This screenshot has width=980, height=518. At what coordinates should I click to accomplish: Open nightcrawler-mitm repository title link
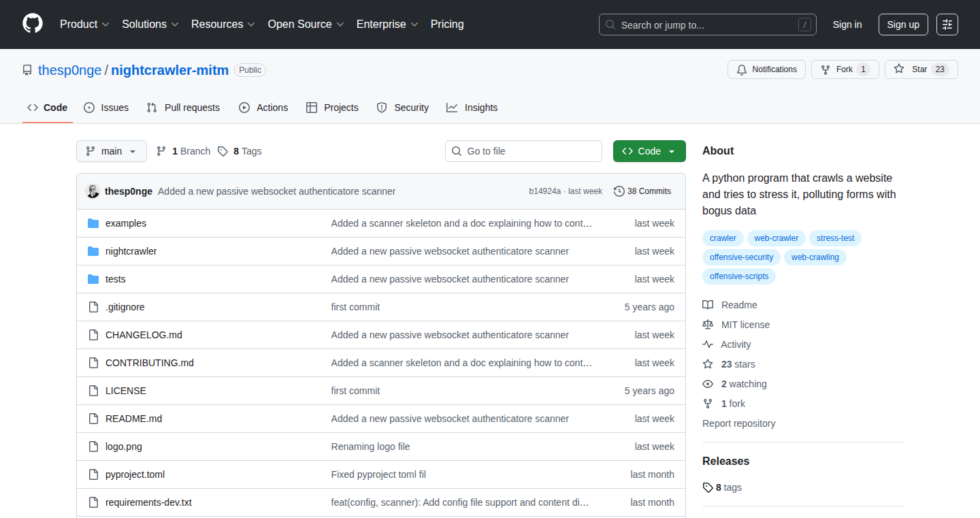[x=170, y=70]
